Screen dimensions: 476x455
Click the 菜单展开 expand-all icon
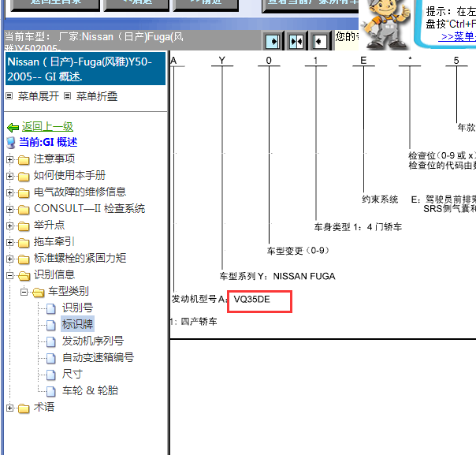pos(9,96)
